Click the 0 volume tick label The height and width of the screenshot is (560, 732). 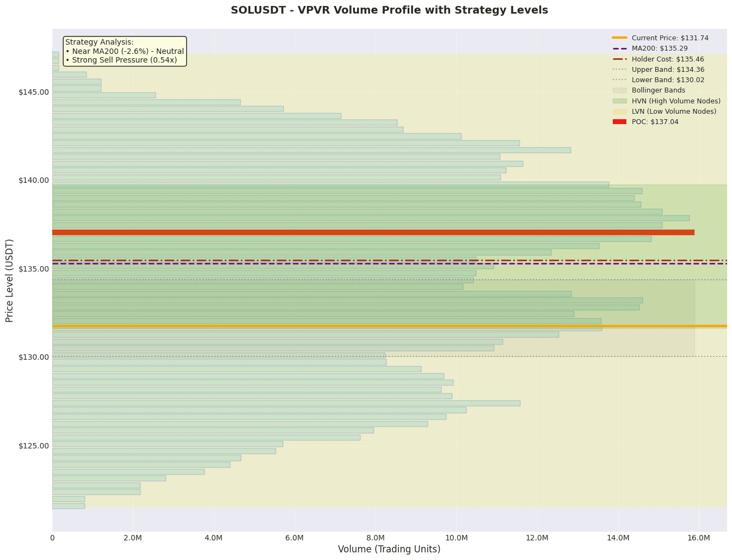pyautogui.click(x=52, y=538)
